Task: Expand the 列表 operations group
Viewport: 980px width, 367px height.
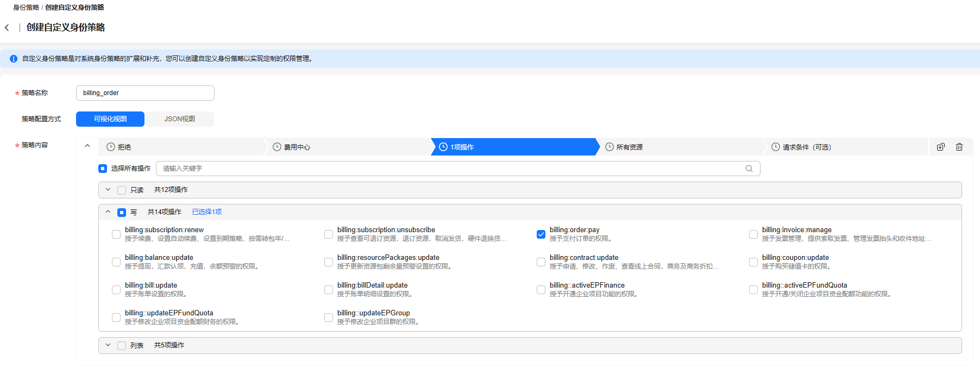Action: tap(108, 345)
